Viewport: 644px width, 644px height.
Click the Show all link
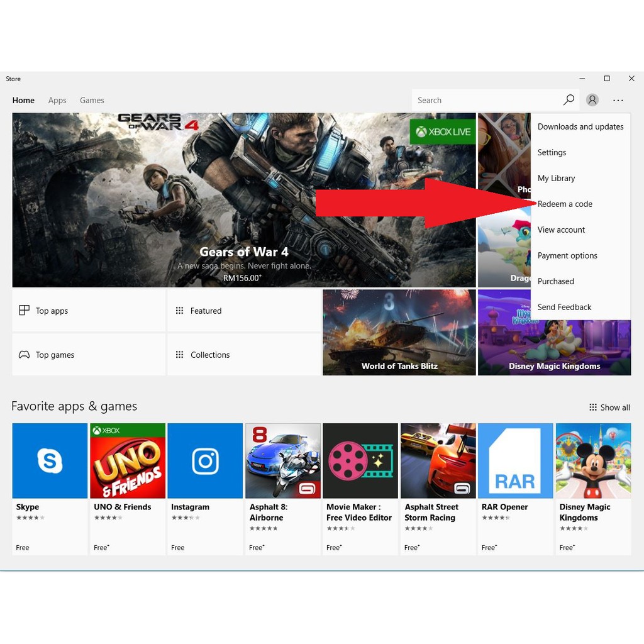(x=609, y=408)
